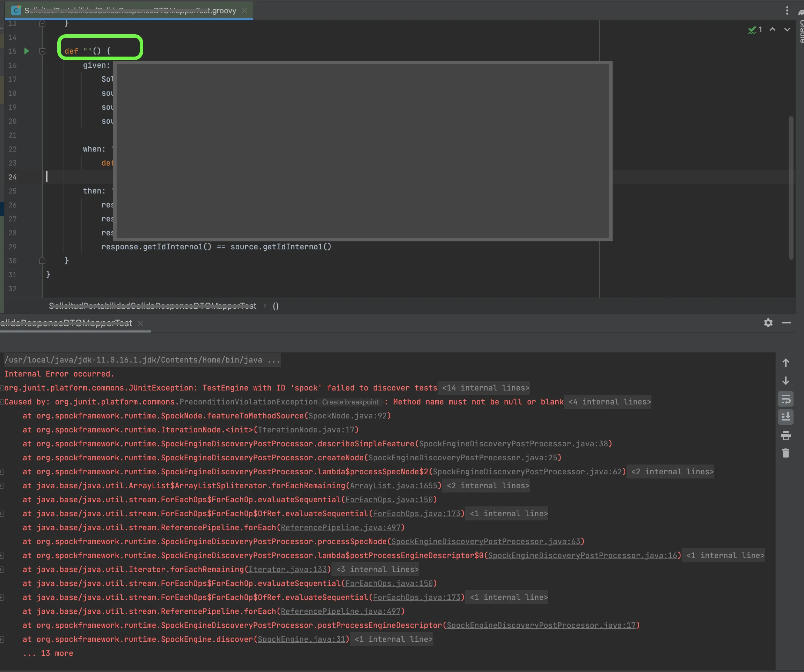Open SpockNode.java:92 stack trace link
This screenshot has width=804, height=672.
click(x=348, y=416)
